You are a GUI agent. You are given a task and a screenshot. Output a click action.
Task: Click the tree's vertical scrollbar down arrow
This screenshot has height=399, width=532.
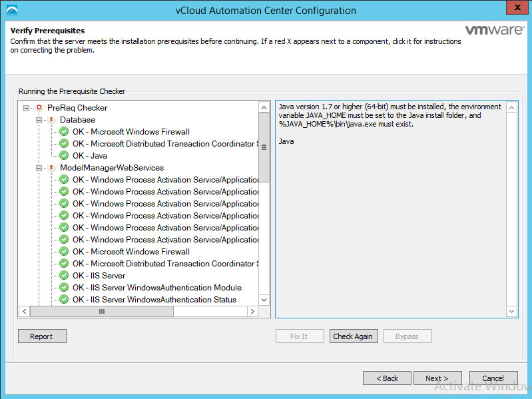point(264,300)
